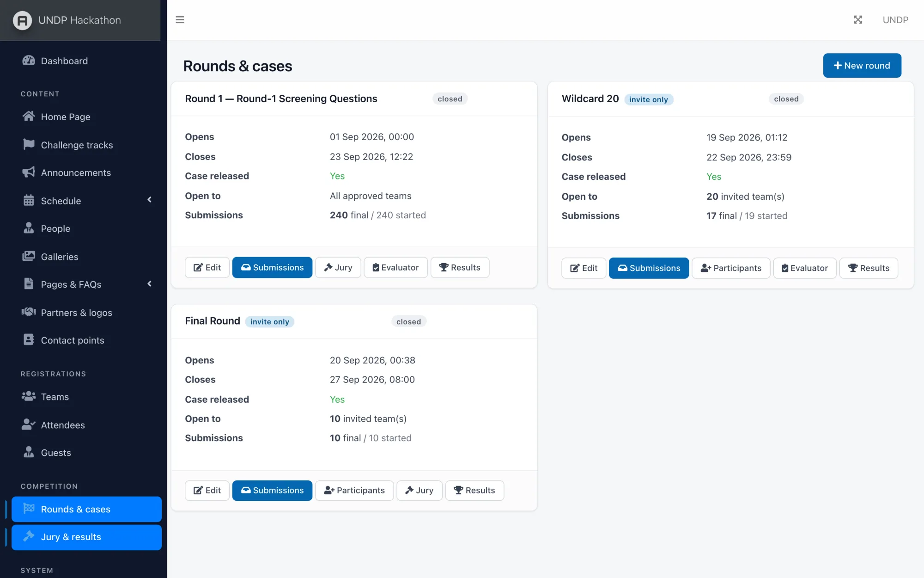
Task: Click the People sidebar icon
Action: click(29, 228)
